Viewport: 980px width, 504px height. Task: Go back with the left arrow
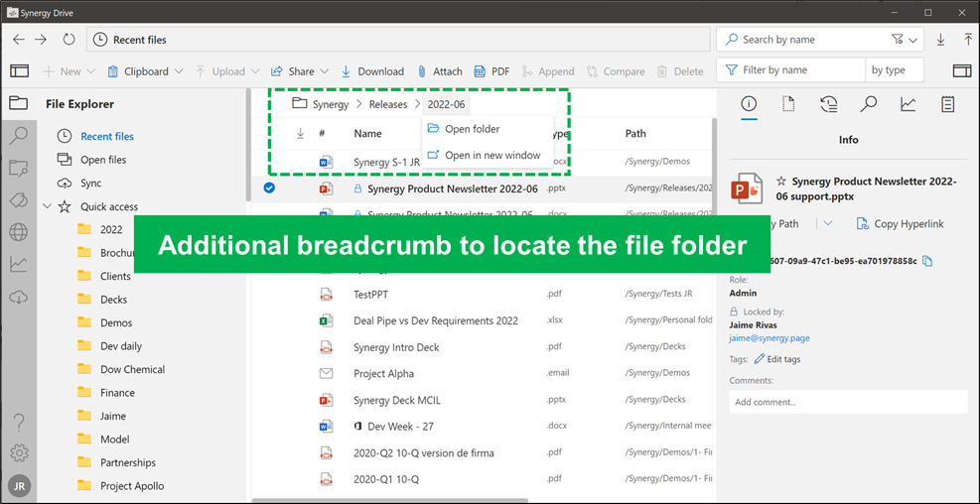click(19, 40)
